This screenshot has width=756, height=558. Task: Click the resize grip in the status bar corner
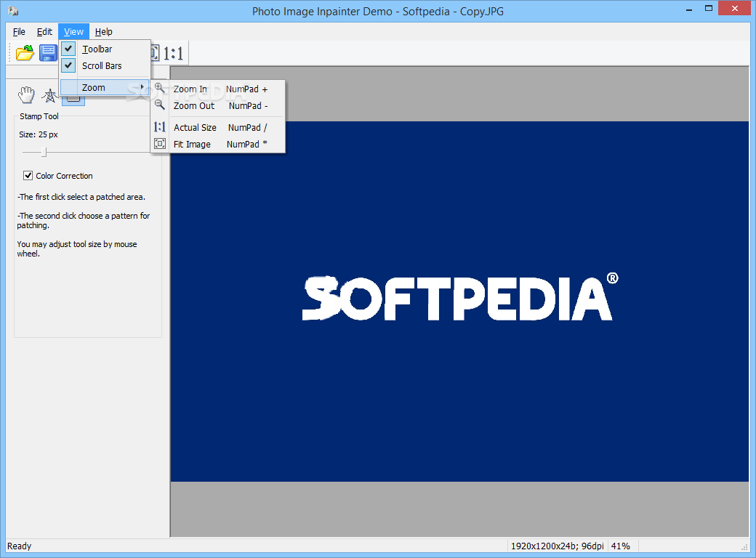(x=744, y=547)
